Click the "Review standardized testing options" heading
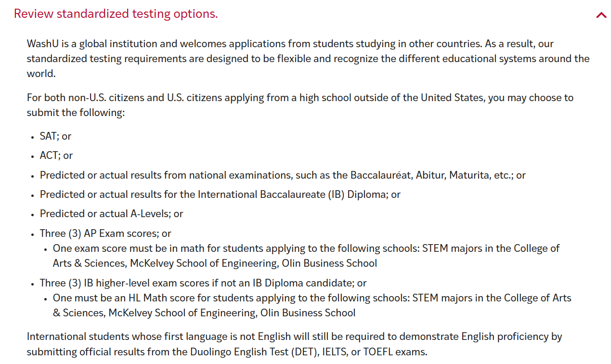This screenshot has height=364, width=611. coord(116,14)
